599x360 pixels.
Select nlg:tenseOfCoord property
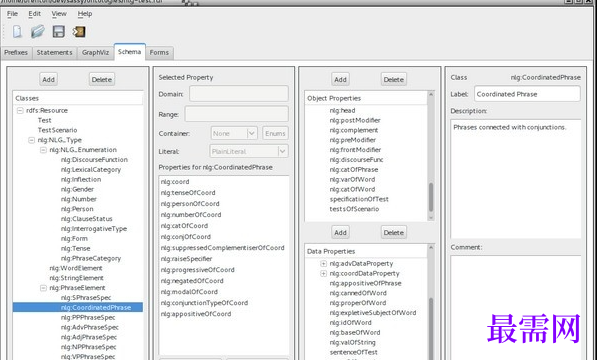click(x=188, y=193)
